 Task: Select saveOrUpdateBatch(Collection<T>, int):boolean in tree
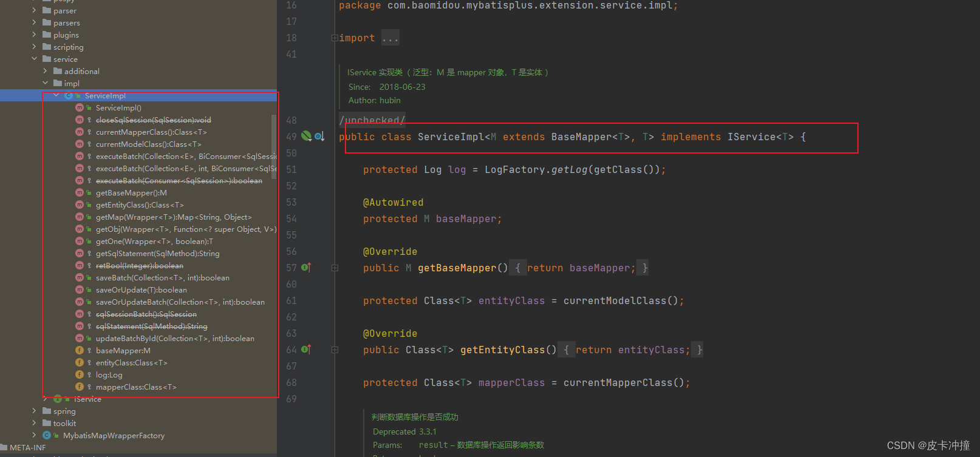coord(180,302)
